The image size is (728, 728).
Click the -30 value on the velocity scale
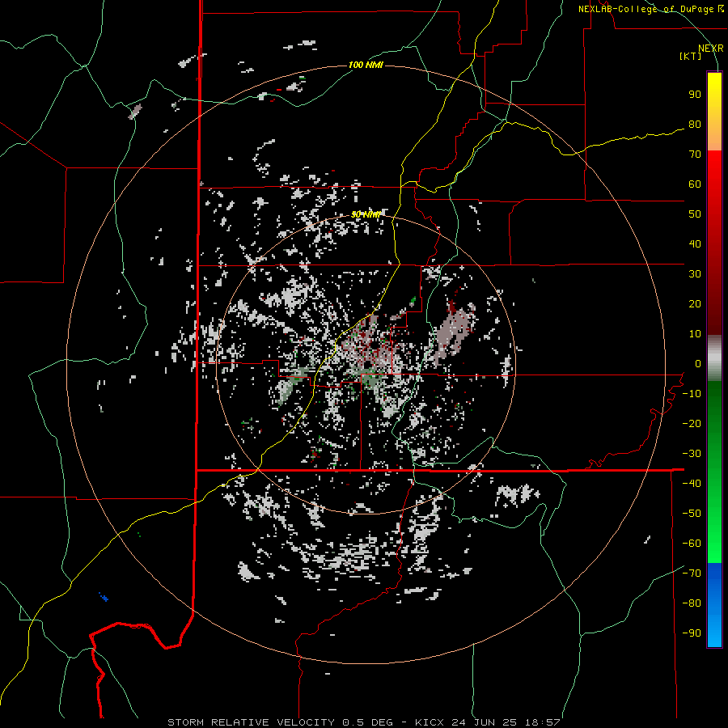[692, 454]
